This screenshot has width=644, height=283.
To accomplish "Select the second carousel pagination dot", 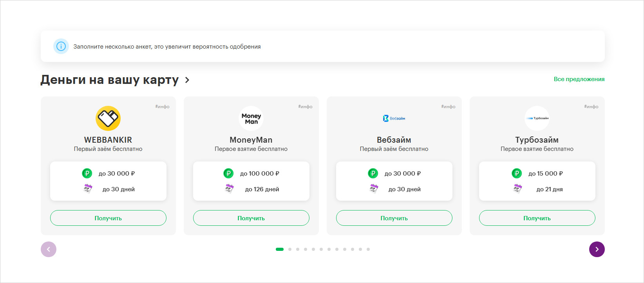I will [290, 249].
